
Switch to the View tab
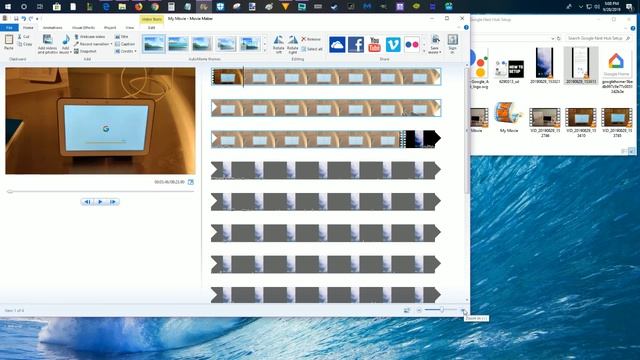pyautogui.click(x=129, y=28)
